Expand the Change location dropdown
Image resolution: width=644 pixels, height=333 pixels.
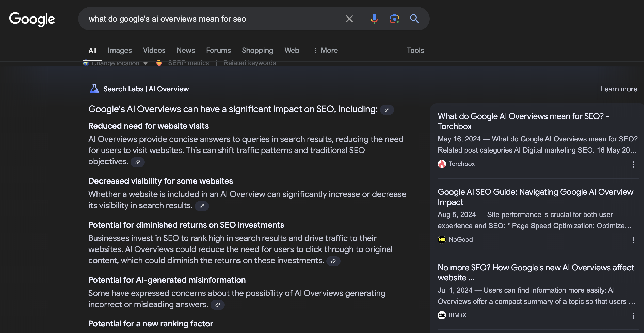116,63
